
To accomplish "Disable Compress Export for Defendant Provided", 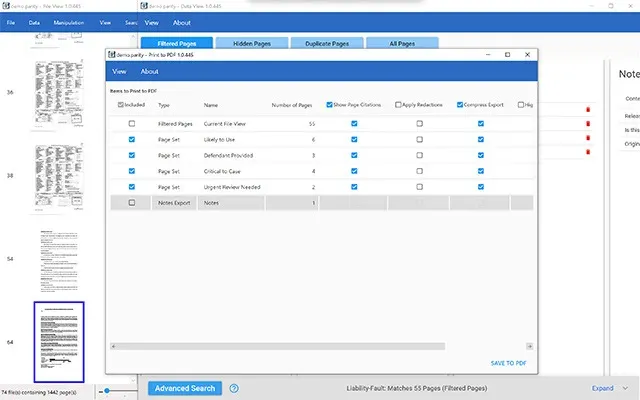I will (x=480, y=155).
